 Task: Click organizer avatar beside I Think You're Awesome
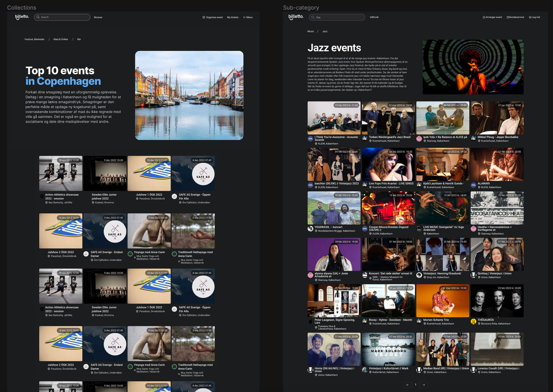click(x=310, y=139)
